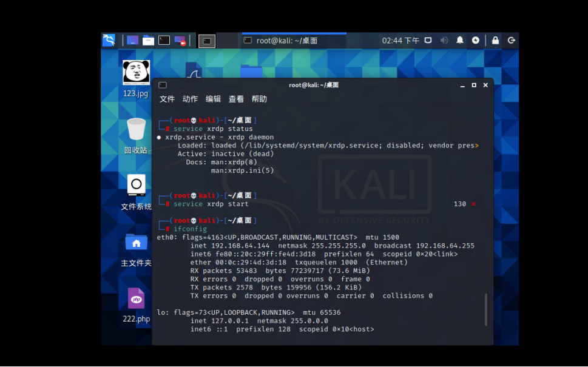Click the exit code 130 indicator
The width and height of the screenshot is (588, 367).
[x=460, y=204]
